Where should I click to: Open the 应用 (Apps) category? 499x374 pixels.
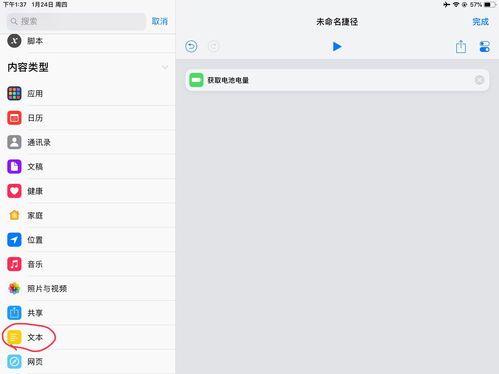(x=87, y=94)
